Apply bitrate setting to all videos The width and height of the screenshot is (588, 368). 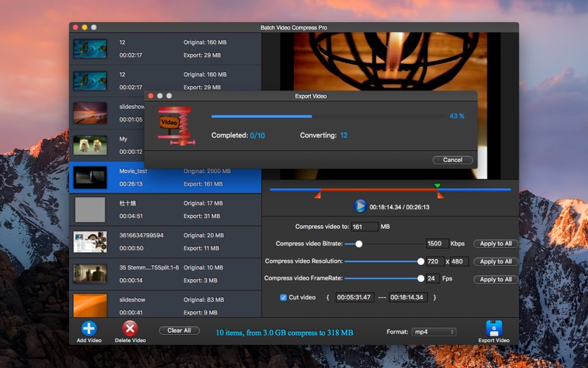point(495,244)
